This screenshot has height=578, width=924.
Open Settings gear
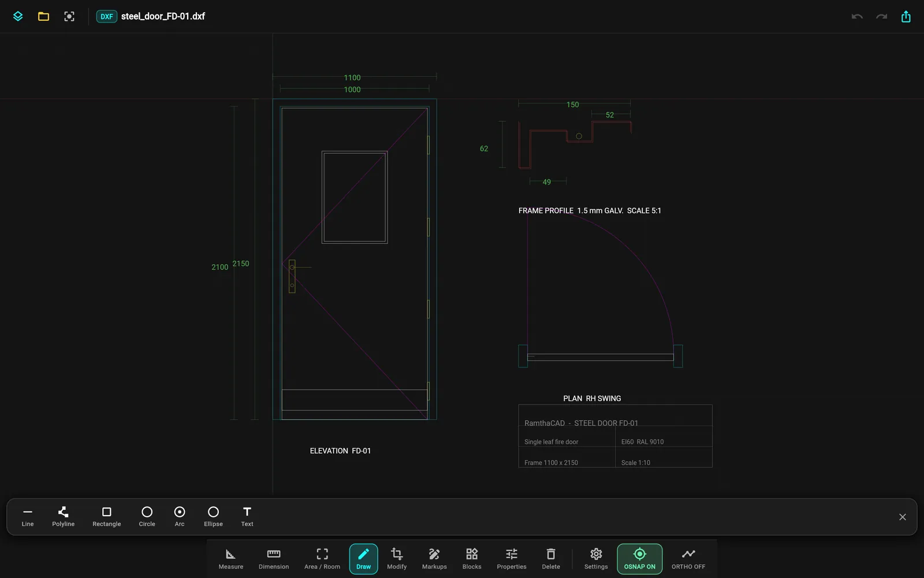pos(596,559)
